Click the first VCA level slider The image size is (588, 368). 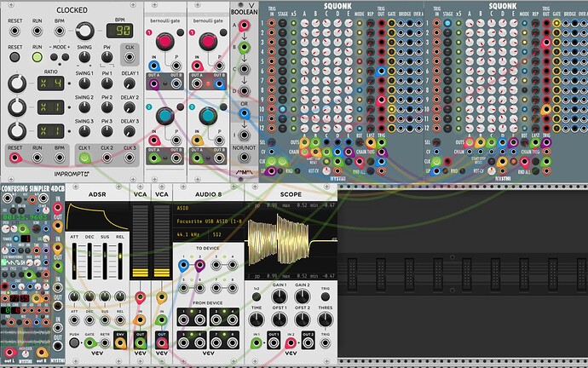pos(141,240)
